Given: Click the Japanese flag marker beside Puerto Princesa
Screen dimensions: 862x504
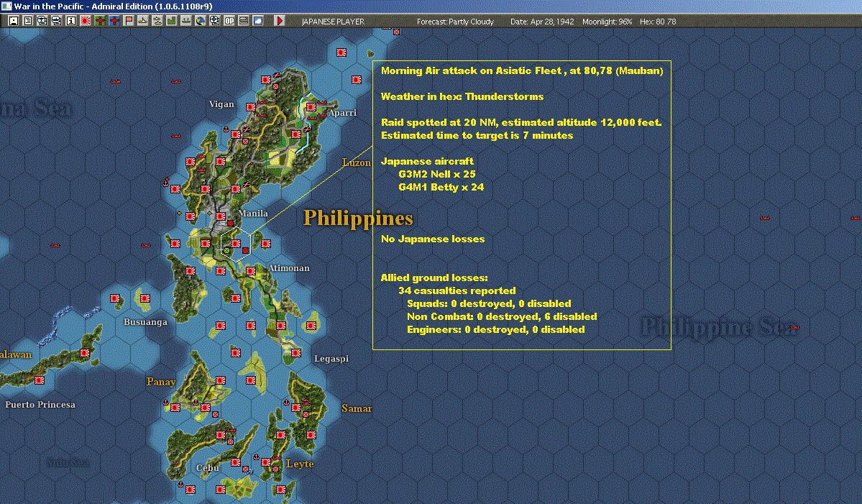Looking at the screenshot, I should tap(40, 380).
